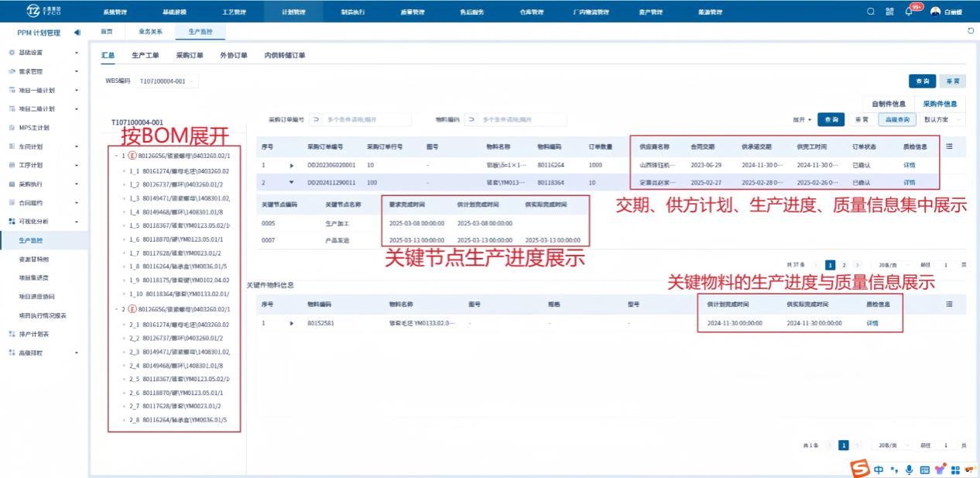Click the refresh icon at tab bar right
This screenshot has height=478, width=980.
click(971, 31)
